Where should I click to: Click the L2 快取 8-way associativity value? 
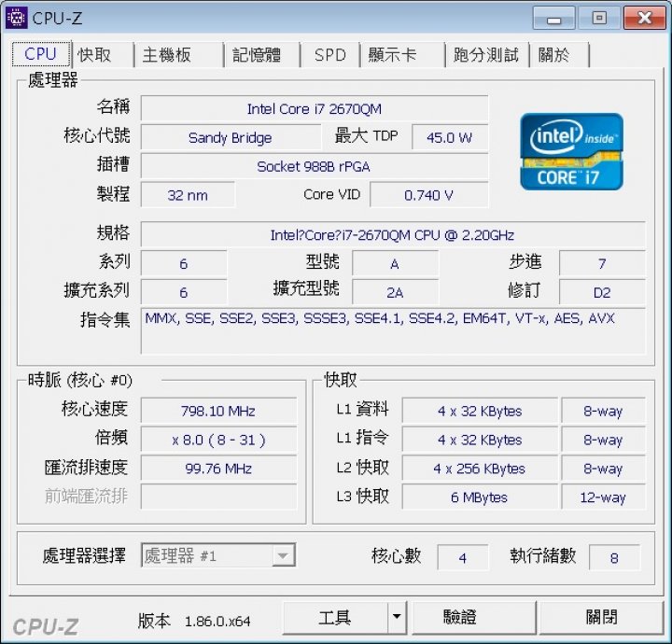pyautogui.click(x=603, y=469)
